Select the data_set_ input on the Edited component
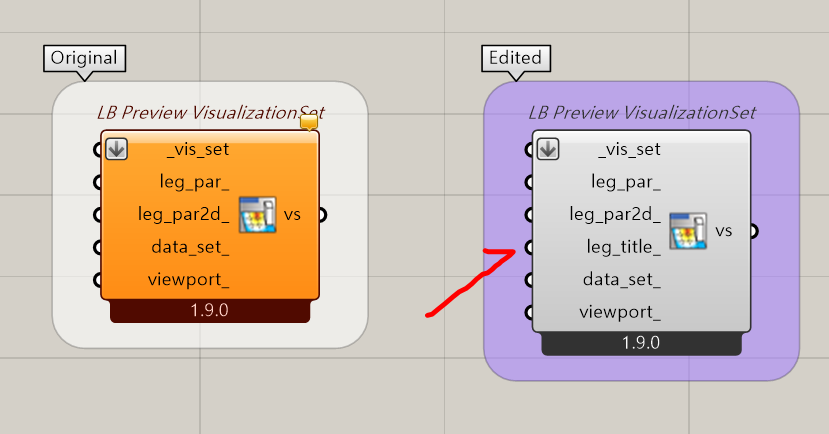 click(622, 280)
